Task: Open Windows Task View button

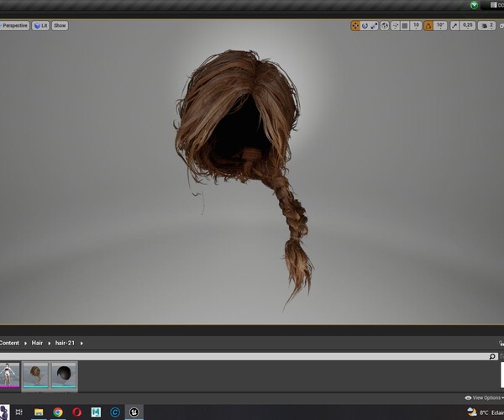Action: click(x=19, y=412)
